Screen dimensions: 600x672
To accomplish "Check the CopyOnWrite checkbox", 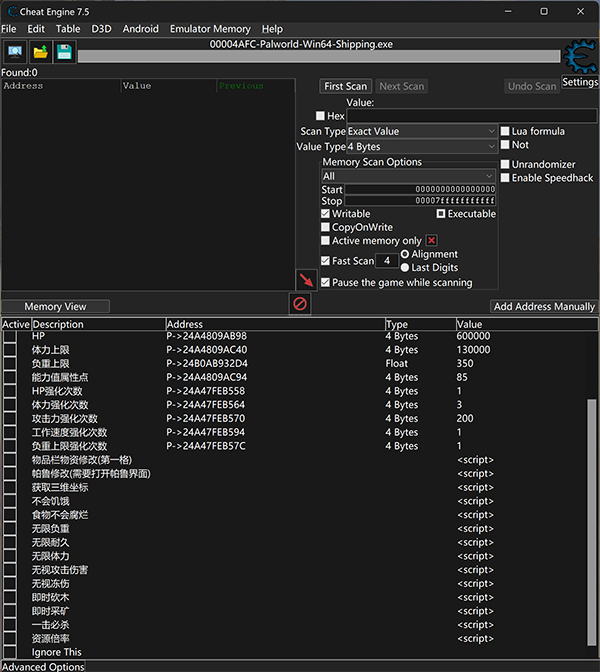I will 325,227.
